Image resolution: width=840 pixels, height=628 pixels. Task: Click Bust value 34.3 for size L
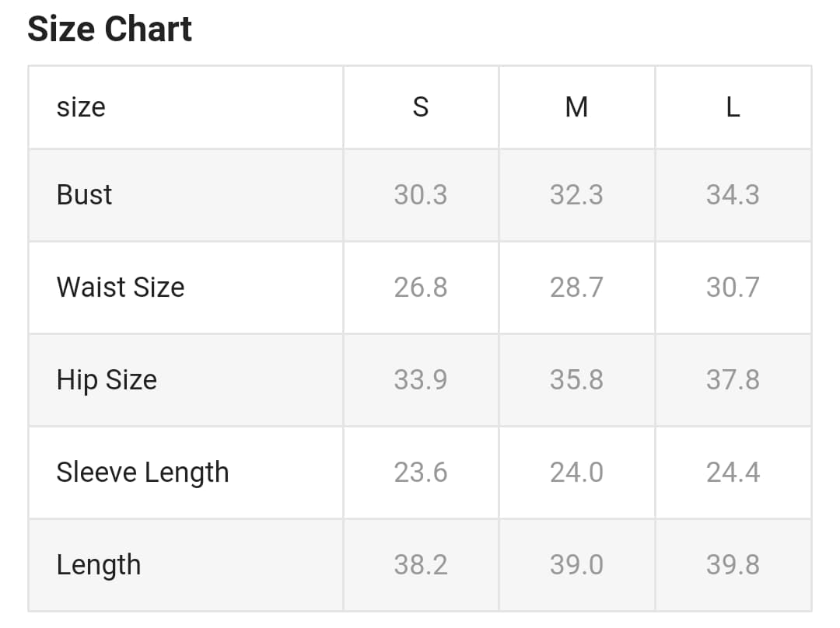click(x=733, y=194)
